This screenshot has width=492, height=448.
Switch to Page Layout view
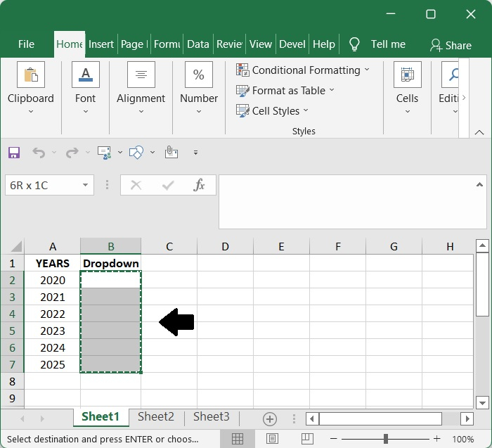click(272, 439)
